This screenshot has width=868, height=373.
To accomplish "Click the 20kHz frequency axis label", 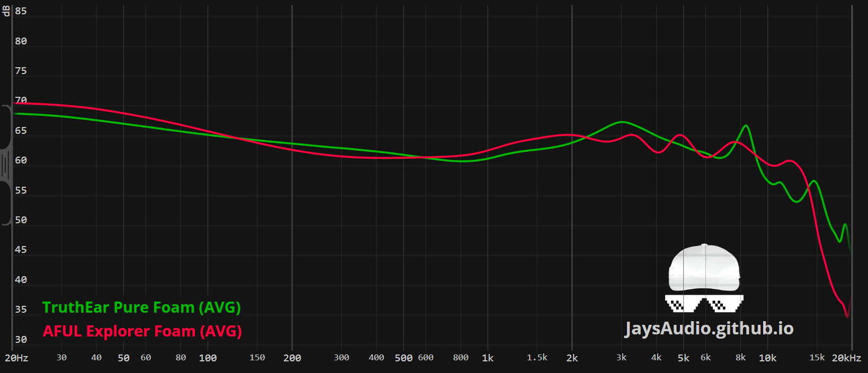I will (x=846, y=358).
